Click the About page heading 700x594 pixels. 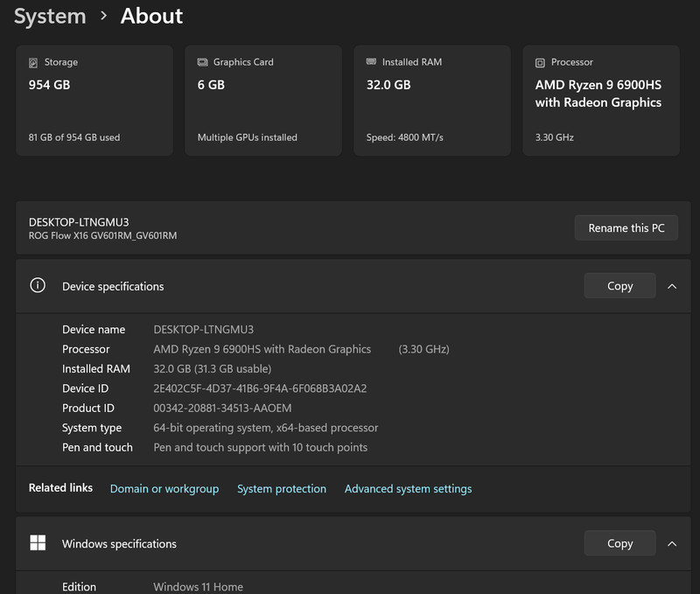click(x=151, y=17)
